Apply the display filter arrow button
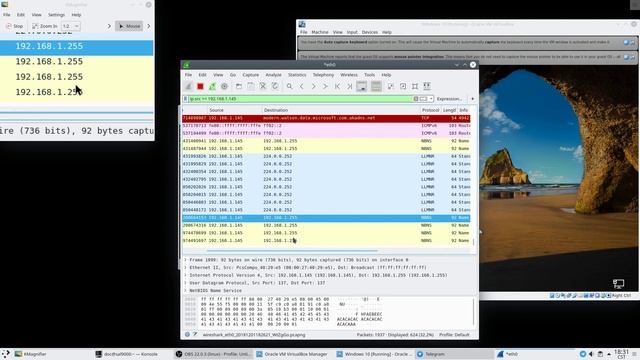 click(424, 99)
